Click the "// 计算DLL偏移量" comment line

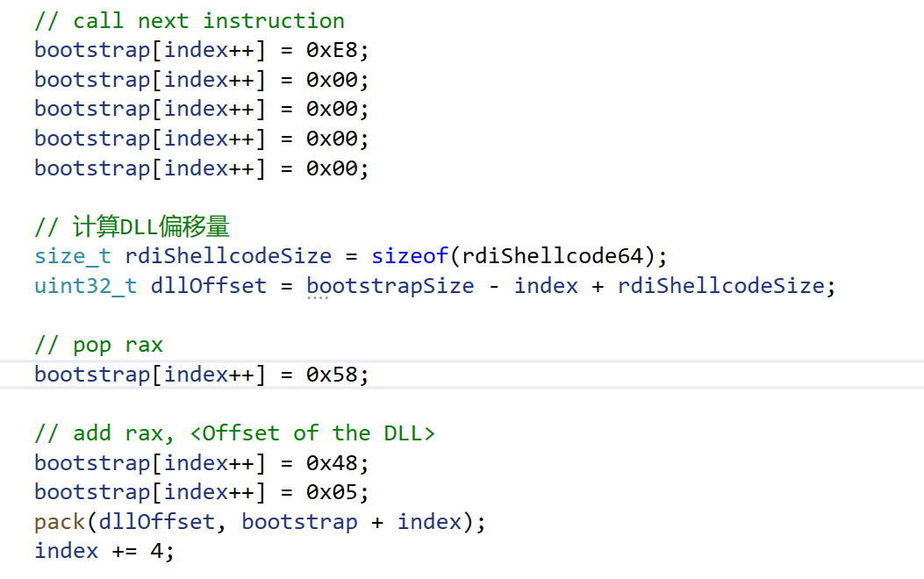coord(132,227)
